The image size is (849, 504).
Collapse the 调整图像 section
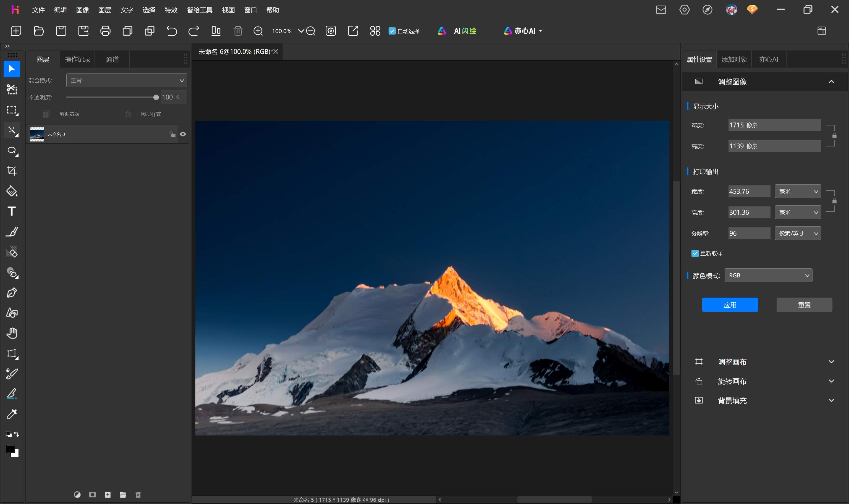pyautogui.click(x=831, y=82)
